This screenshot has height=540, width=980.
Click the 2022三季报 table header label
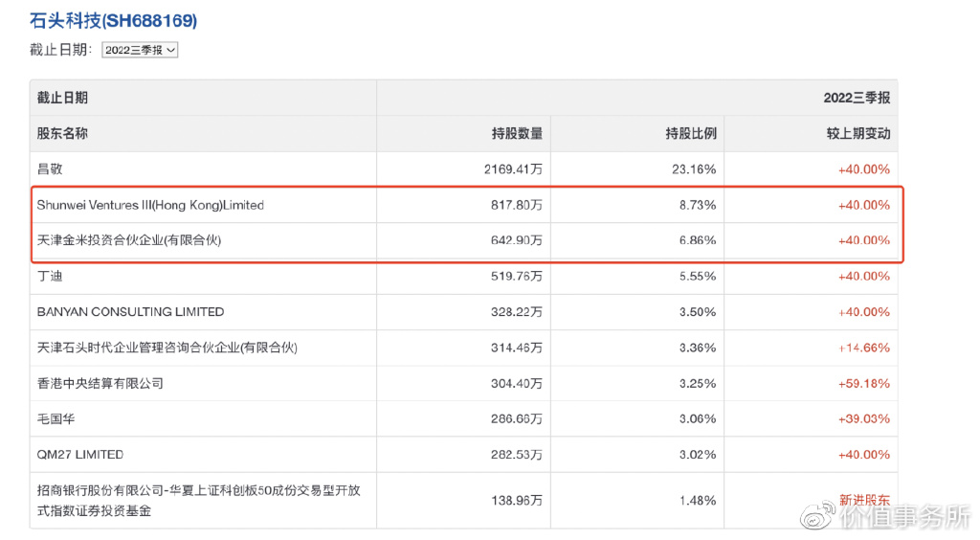[x=857, y=98]
